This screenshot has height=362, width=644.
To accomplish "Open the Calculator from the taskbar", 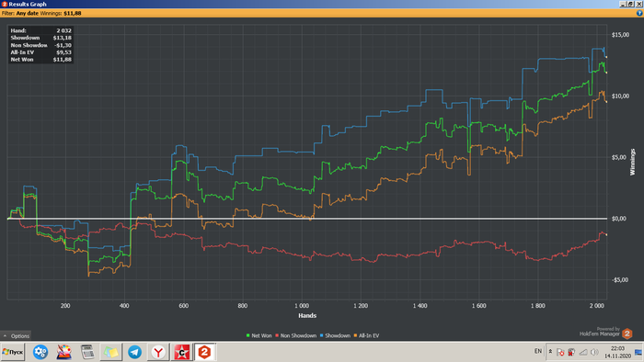I will pos(87,352).
